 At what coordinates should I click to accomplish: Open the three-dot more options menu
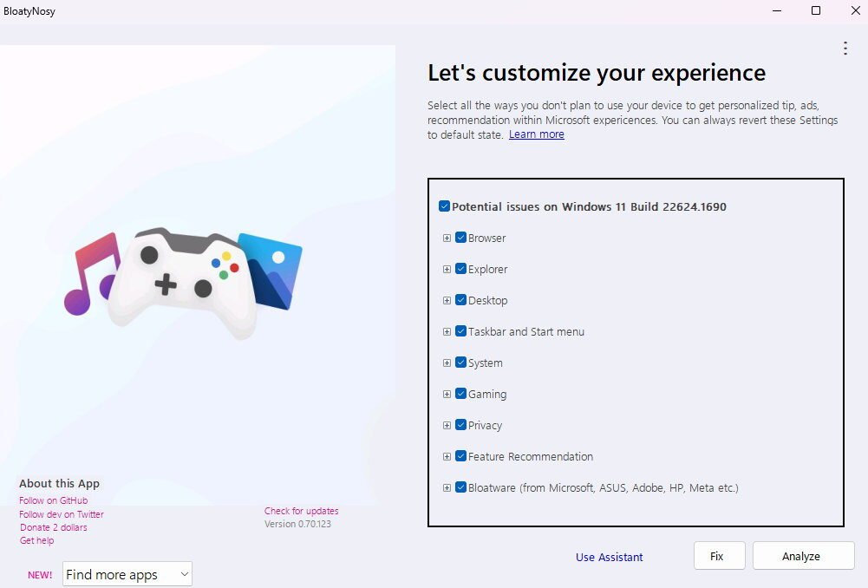tap(845, 49)
